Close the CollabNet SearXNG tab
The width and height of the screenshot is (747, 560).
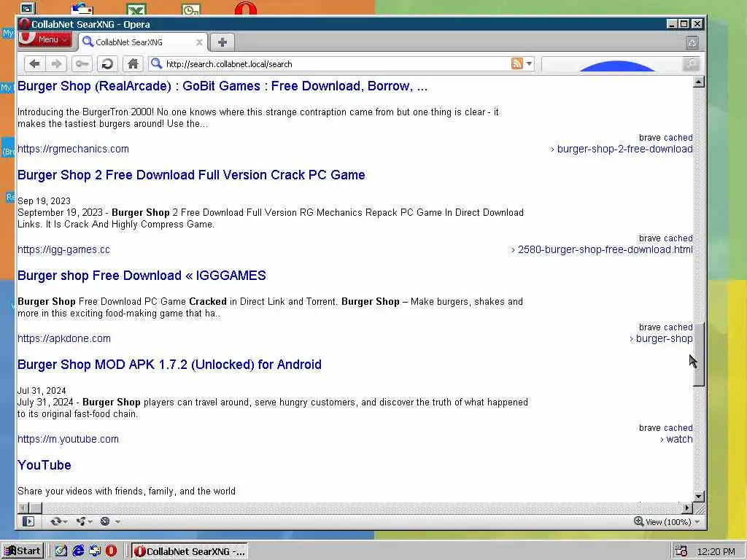199,42
